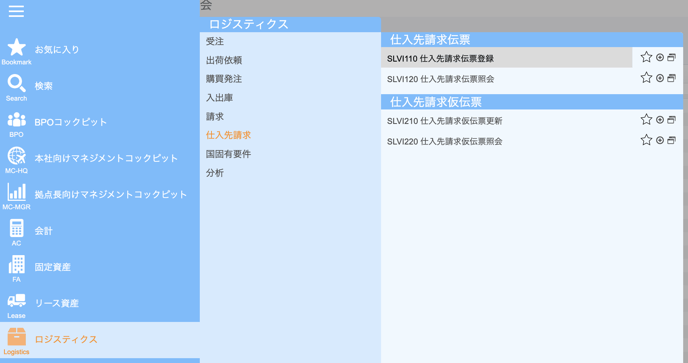The width and height of the screenshot is (688, 363).
Task: Open SLVI120 仕入先請求伝票照会
Action: coord(441,79)
